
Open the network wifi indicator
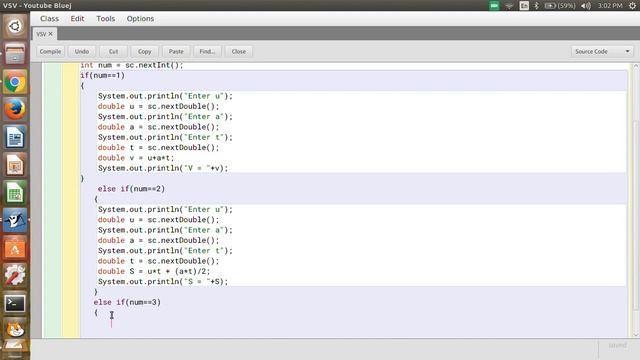point(509,6)
